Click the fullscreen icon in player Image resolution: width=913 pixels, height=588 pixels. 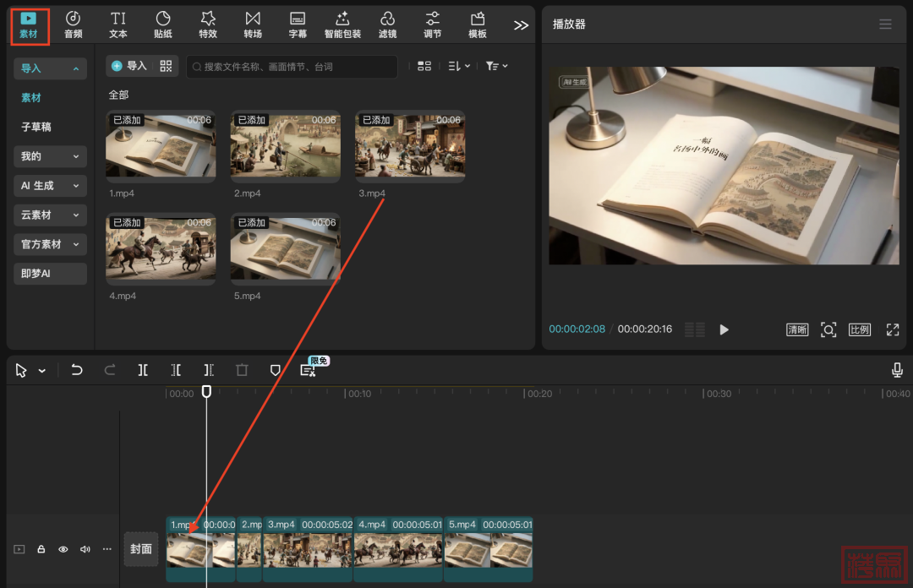pyautogui.click(x=892, y=329)
